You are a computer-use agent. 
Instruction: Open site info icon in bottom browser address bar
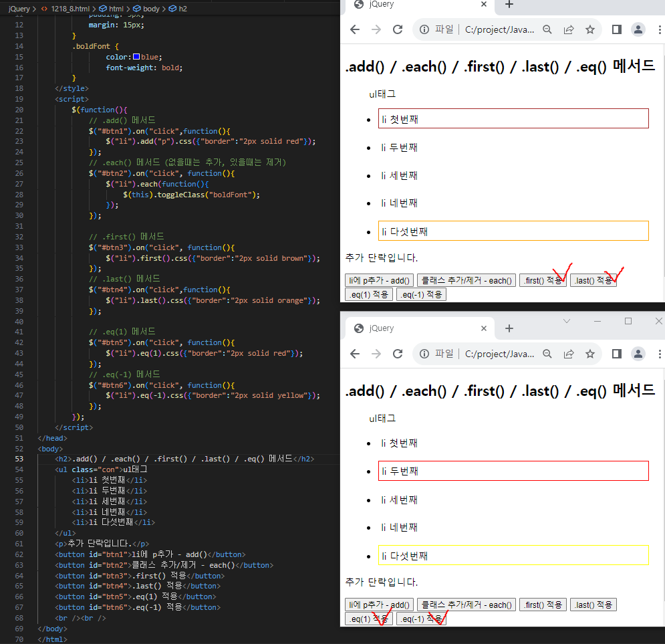coord(424,354)
